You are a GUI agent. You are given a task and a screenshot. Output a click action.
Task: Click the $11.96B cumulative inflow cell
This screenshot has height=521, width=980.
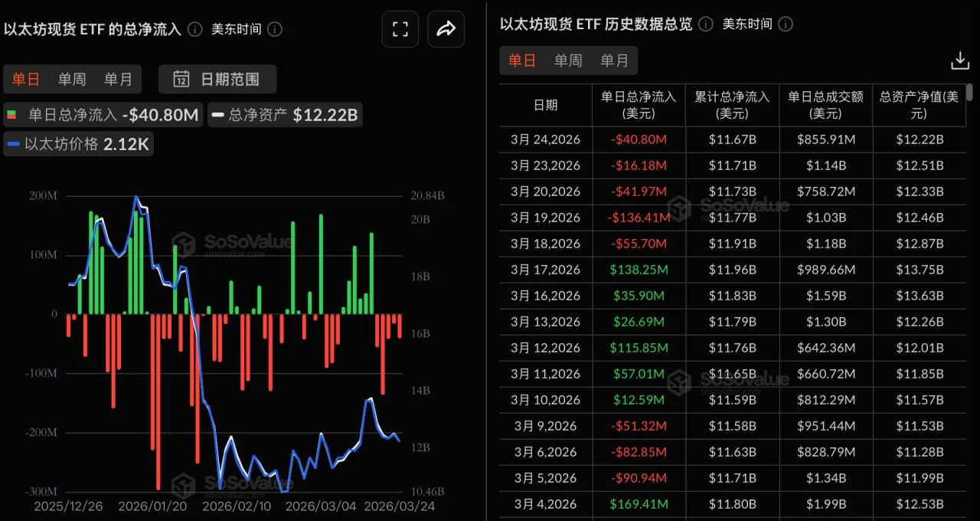pos(732,270)
